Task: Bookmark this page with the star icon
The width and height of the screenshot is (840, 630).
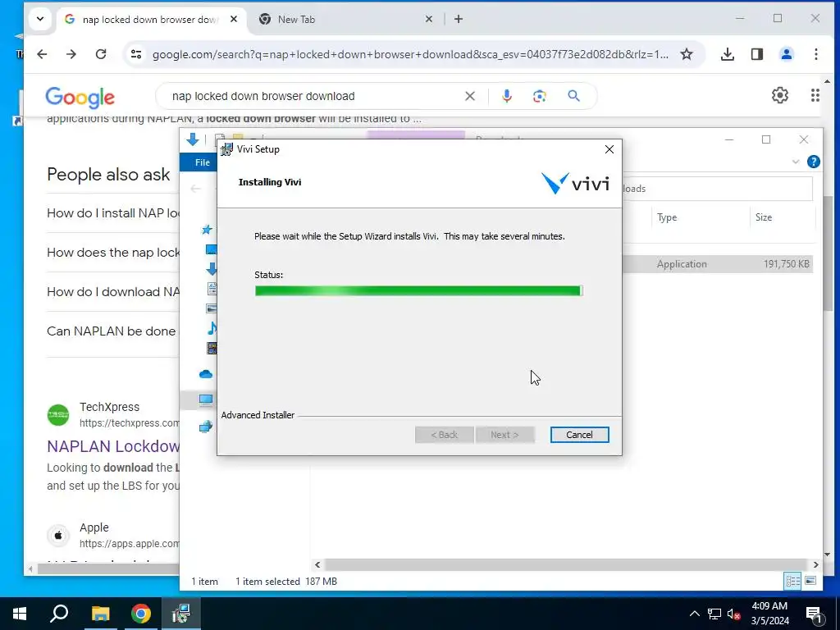Action: pos(687,54)
